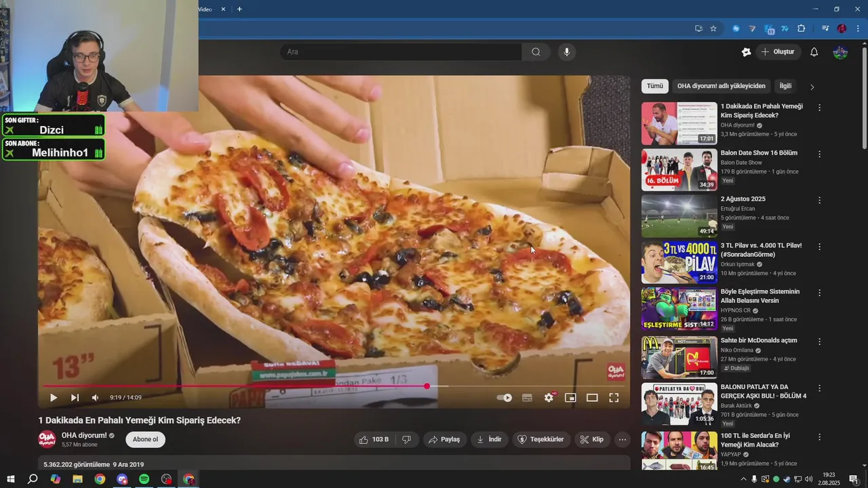Open the 3 TL Pilav video thumbnail
This screenshot has width=868, height=488.
point(679,262)
